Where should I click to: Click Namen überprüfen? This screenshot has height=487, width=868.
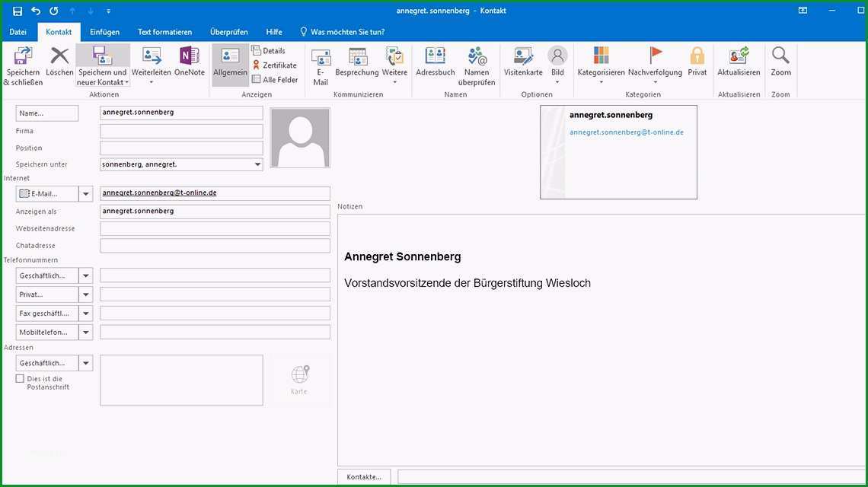click(477, 66)
